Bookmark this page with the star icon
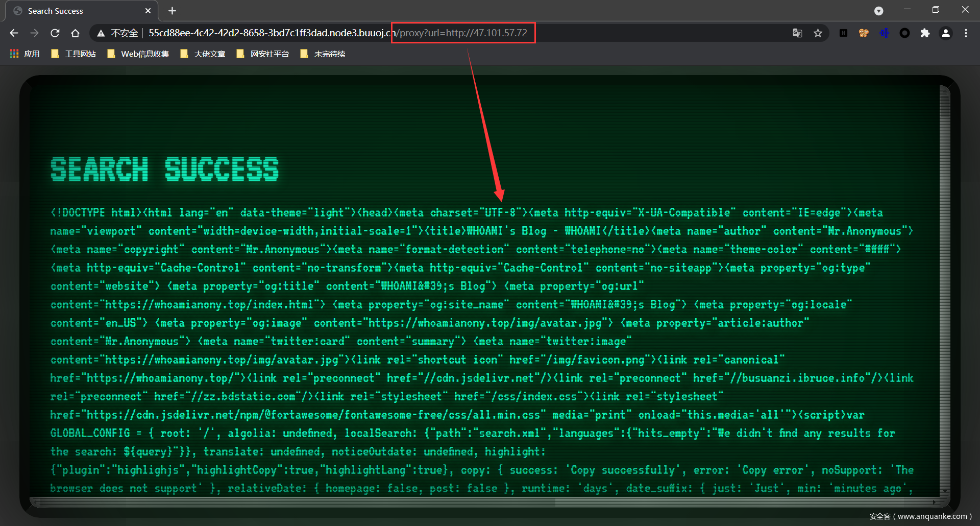Screen dimensions: 980x526 point(818,33)
